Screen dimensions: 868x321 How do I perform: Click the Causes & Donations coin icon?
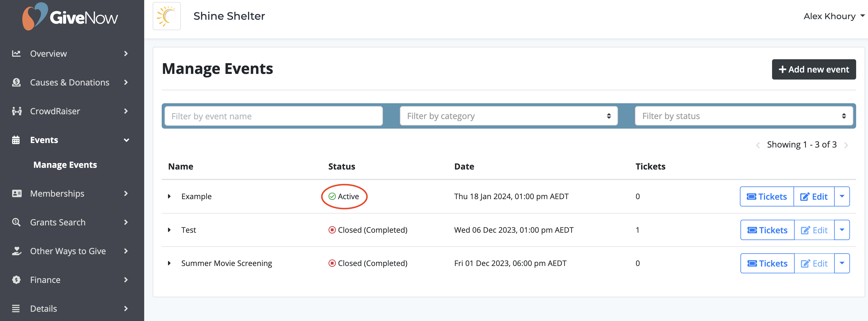point(16,82)
